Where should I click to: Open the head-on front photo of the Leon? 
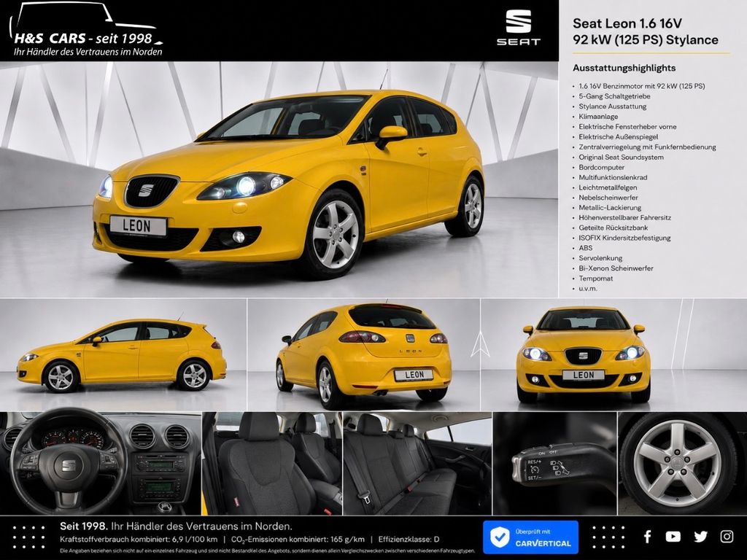614,355
